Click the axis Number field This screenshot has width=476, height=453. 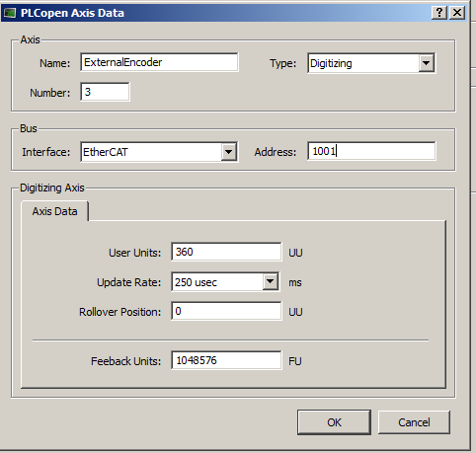[105, 92]
